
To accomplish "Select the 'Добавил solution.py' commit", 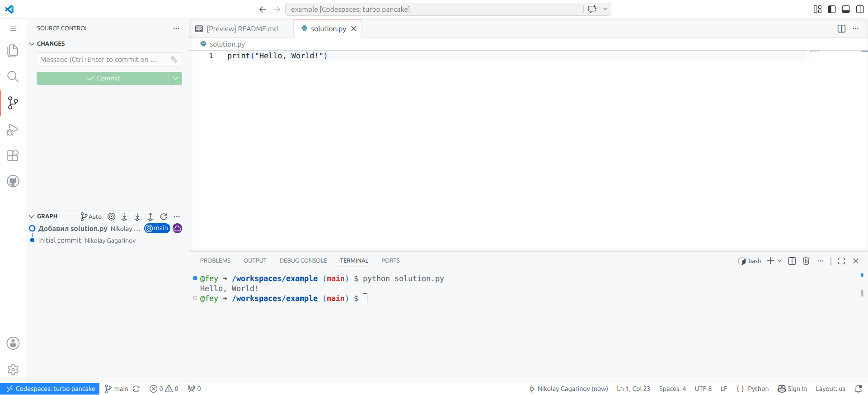I will (x=107, y=228).
